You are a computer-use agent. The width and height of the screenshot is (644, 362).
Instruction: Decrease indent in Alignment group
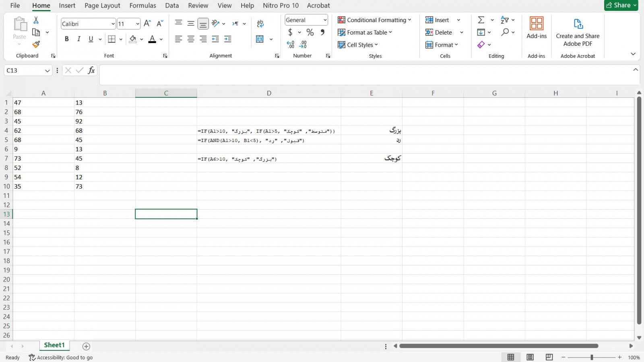pyautogui.click(x=215, y=39)
